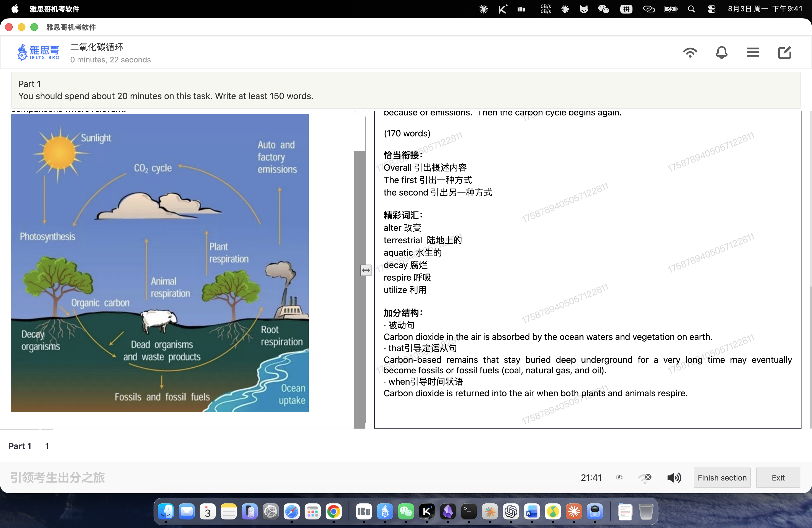Click the battery charging status icon
Screen dimensions: 812x528
point(670,9)
